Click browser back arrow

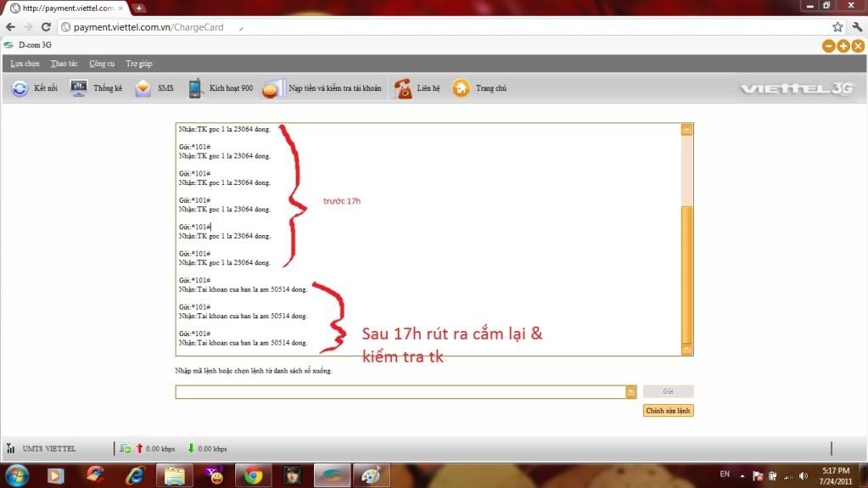pyautogui.click(x=10, y=27)
